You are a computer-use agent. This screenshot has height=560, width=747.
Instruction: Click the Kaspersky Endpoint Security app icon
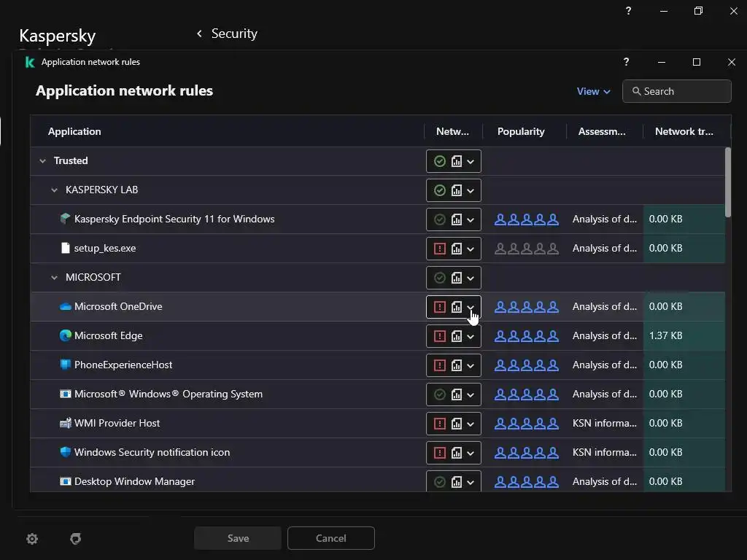point(66,219)
